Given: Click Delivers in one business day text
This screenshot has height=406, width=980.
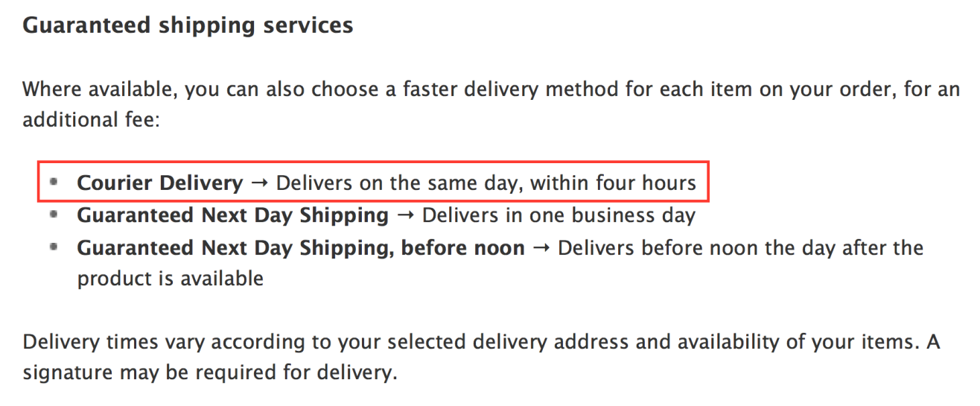Looking at the screenshot, I should pos(559,215).
